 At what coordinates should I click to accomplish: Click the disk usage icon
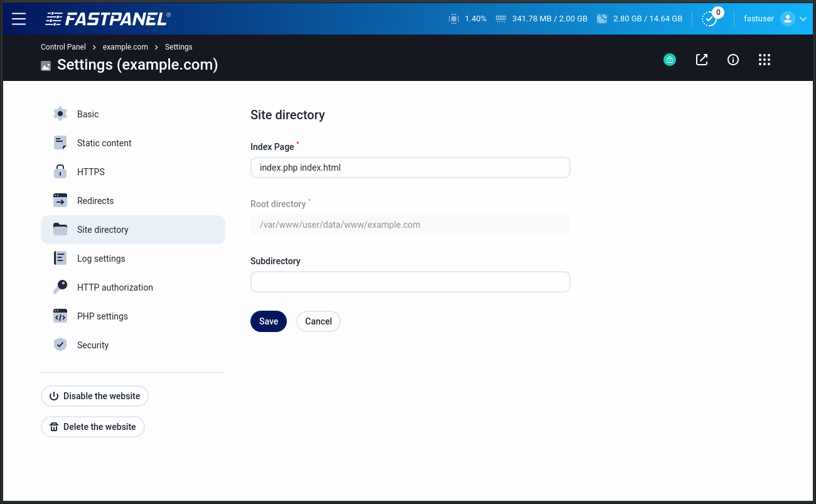pos(602,19)
